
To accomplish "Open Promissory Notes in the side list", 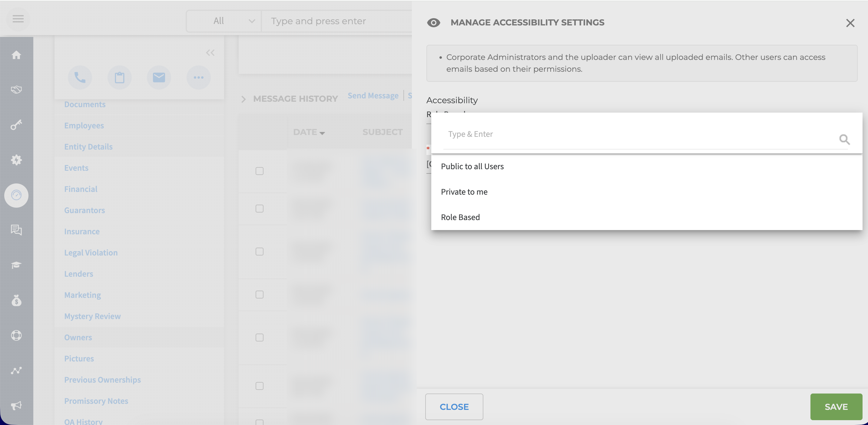I will pyautogui.click(x=96, y=401).
